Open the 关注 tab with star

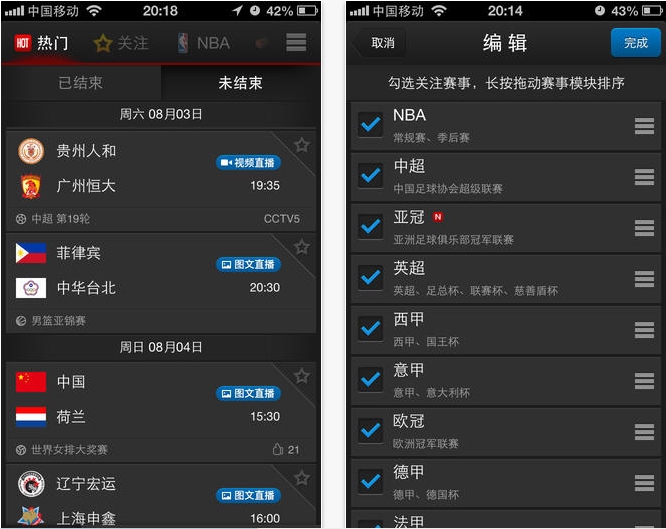click(121, 43)
